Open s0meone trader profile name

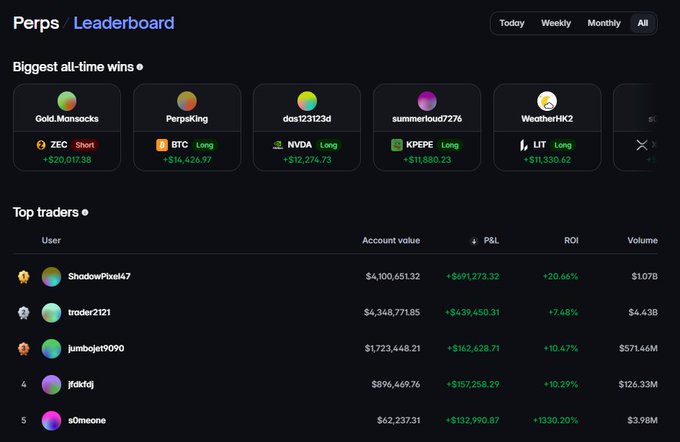click(87, 420)
